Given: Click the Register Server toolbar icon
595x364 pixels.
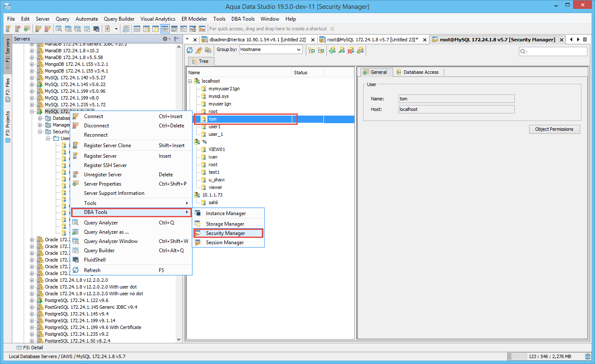Looking at the screenshot, I should pos(8,29).
